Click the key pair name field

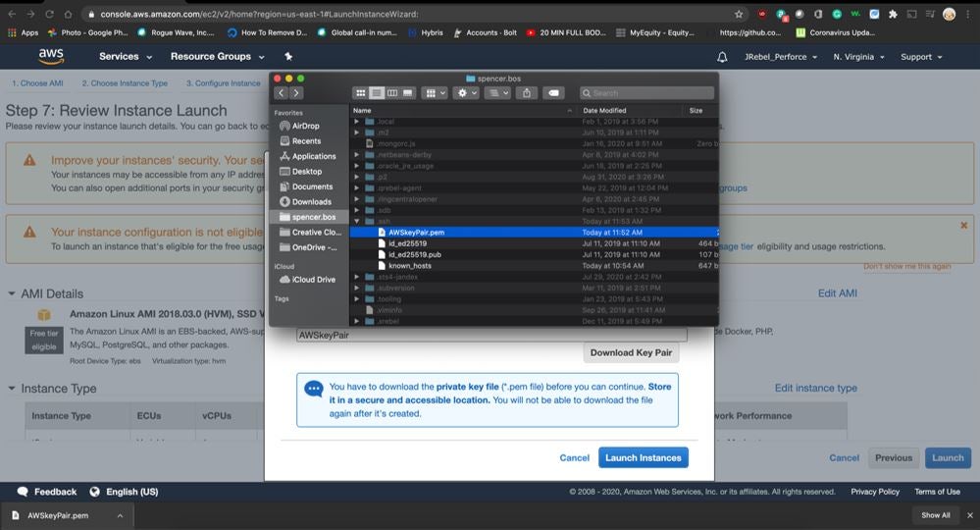pyautogui.click(x=491, y=335)
